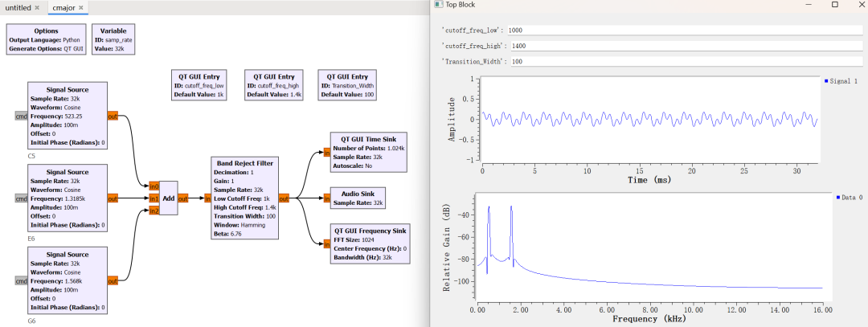Viewport: 868px width, 327px height.
Task: Click out port of the C5 Signal Source
Action: coord(113,116)
